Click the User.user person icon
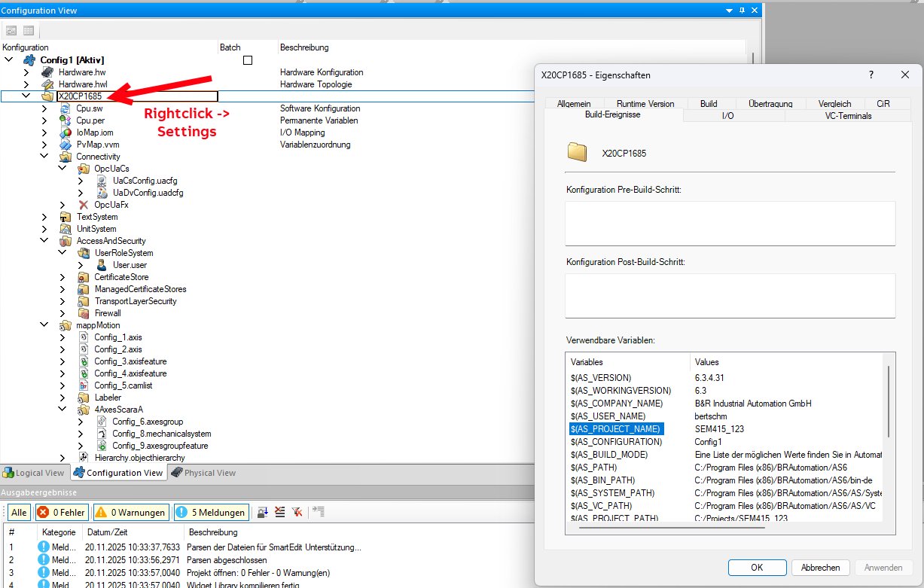924x588 pixels. tap(102, 265)
